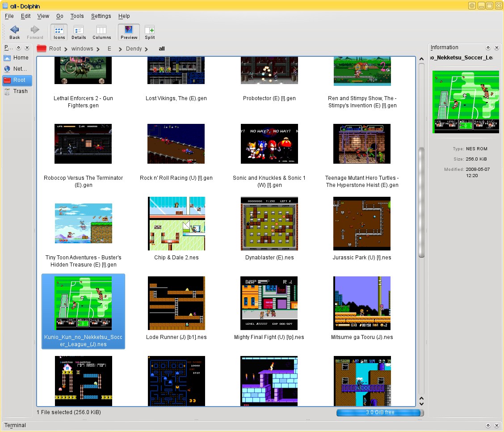This screenshot has width=504, height=432.
Task: Open the Edit menu
Action: point(26,16)
